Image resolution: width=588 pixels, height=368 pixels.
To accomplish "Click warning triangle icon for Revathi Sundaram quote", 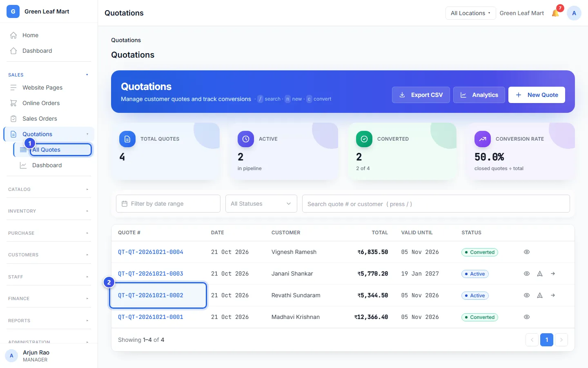I will coord(540,295).
